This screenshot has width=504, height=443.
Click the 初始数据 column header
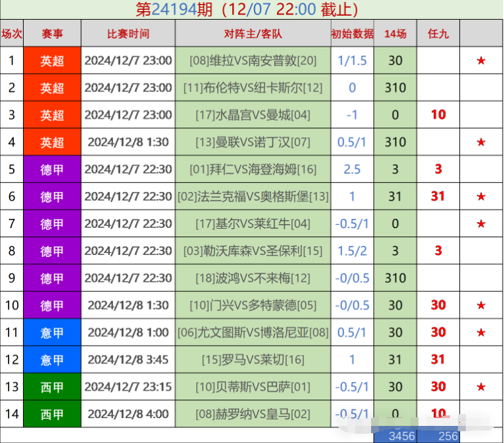tap(352, 34)
